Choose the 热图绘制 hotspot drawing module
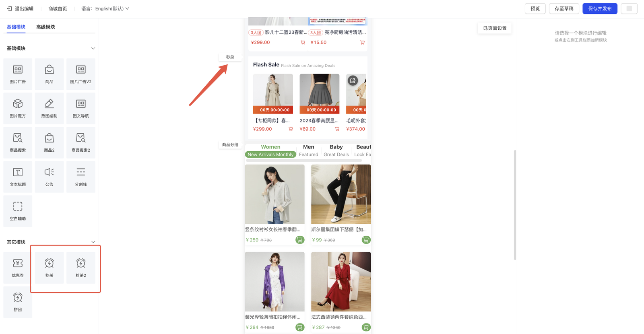This screenshot has height=334, width=644. [49, 108]
